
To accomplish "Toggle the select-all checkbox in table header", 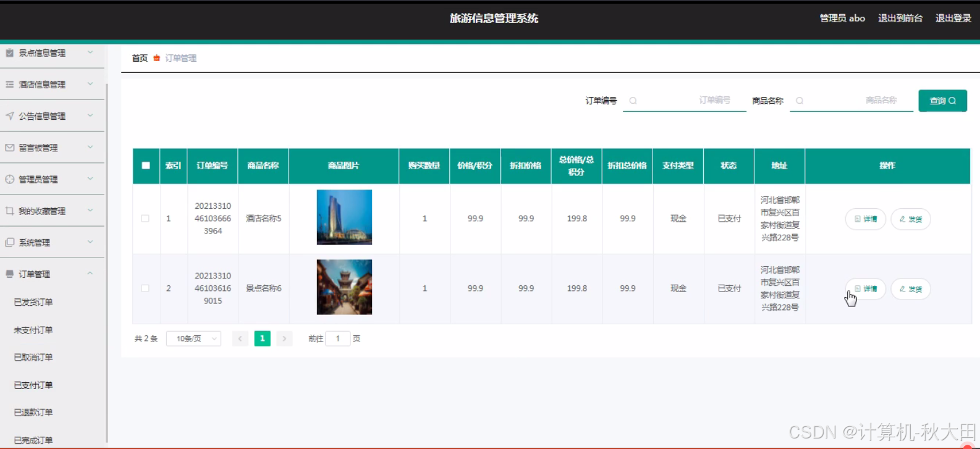I will (x=146, y=166).
